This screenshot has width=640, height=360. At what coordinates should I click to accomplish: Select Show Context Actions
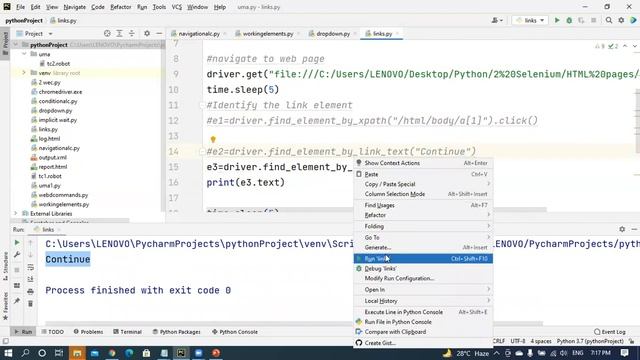pos(423,163)
